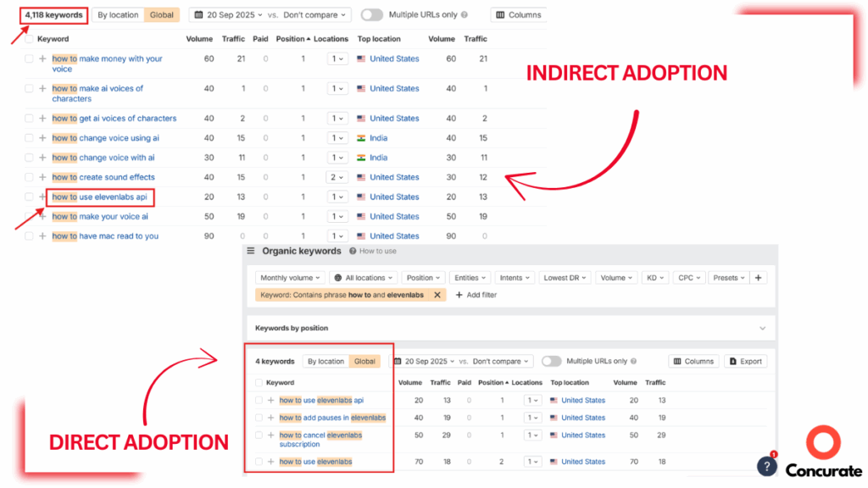Tick checkbox for 'how to create sound effects'
This screenshot has width=868, height=488.
click(x=29, y=177)
